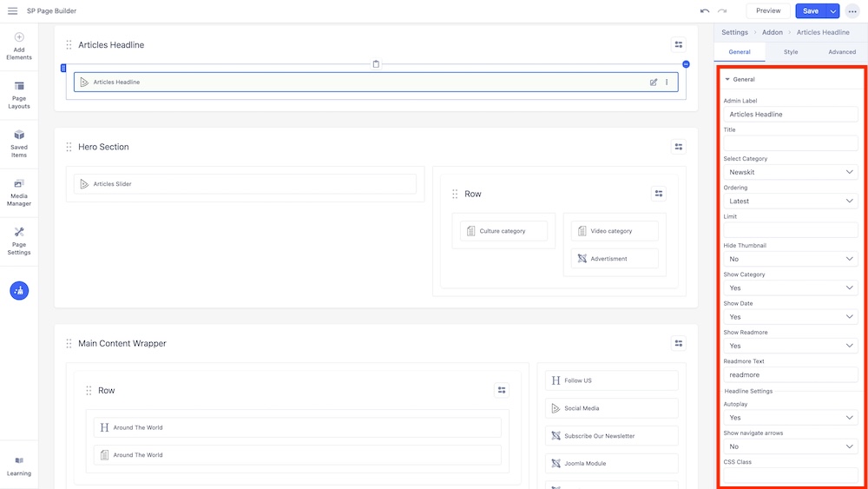Switch to the Advanced tab
868x489 pixels.
coord(842,52)
